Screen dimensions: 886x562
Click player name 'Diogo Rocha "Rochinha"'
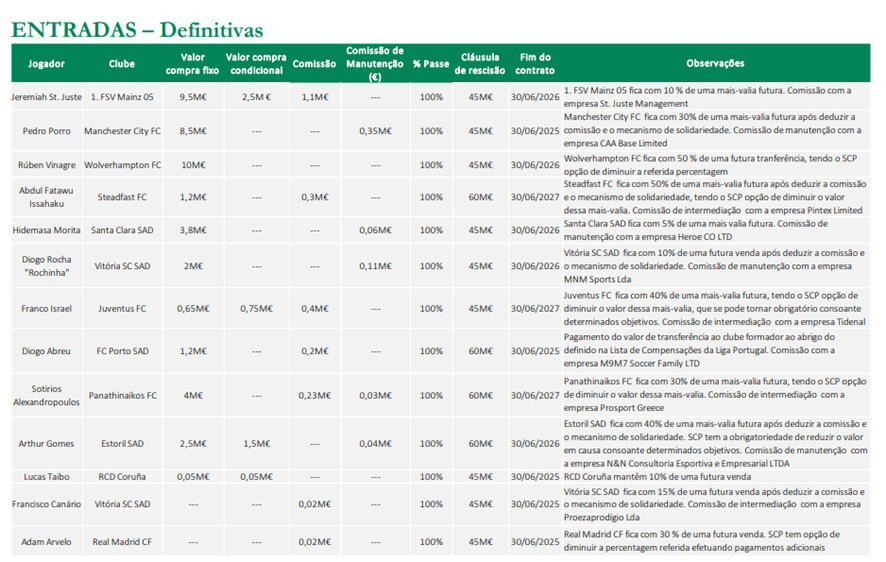pyautogui.click(x=46, y=266)
